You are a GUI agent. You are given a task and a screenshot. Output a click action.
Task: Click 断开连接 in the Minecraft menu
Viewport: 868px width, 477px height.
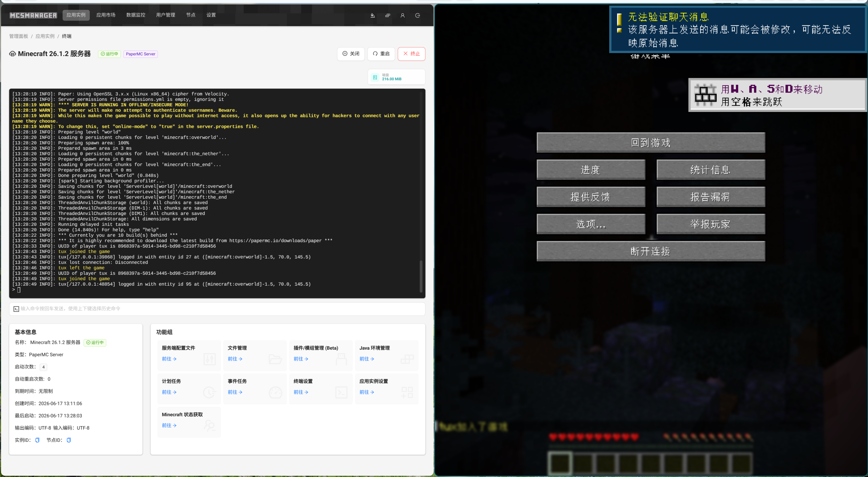[651, 251]
